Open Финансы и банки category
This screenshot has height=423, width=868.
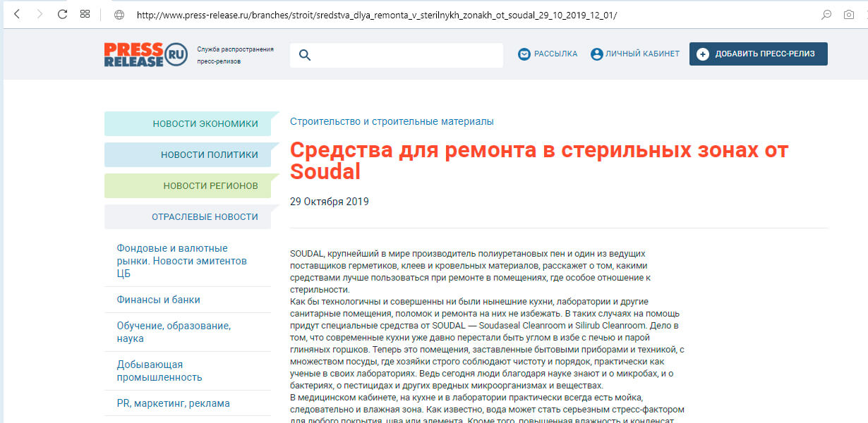[158, 300]
